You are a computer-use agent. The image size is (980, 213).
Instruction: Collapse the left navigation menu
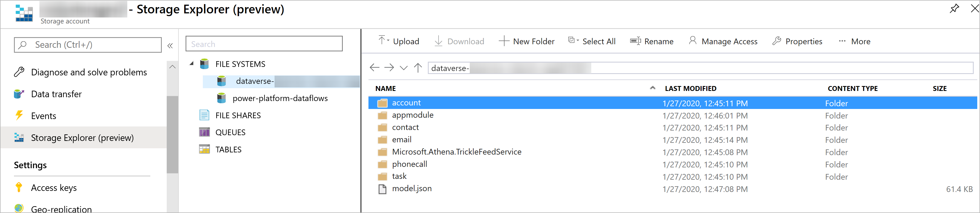170,46
